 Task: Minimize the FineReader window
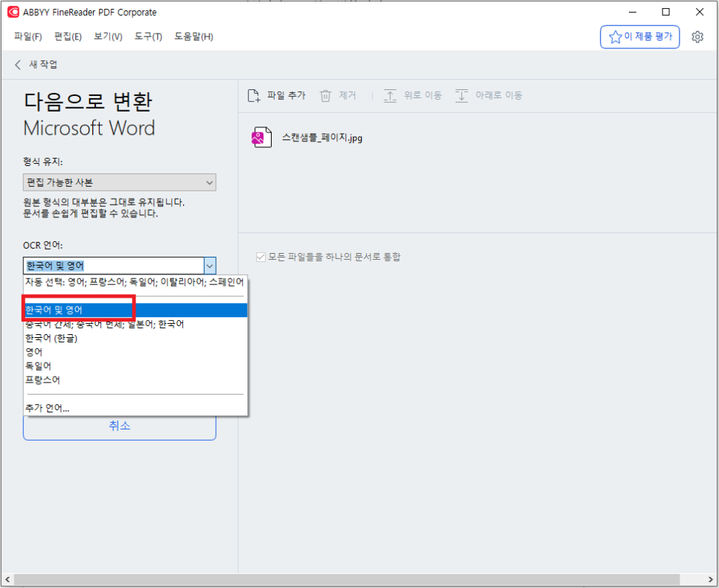(x=633, y=12)
